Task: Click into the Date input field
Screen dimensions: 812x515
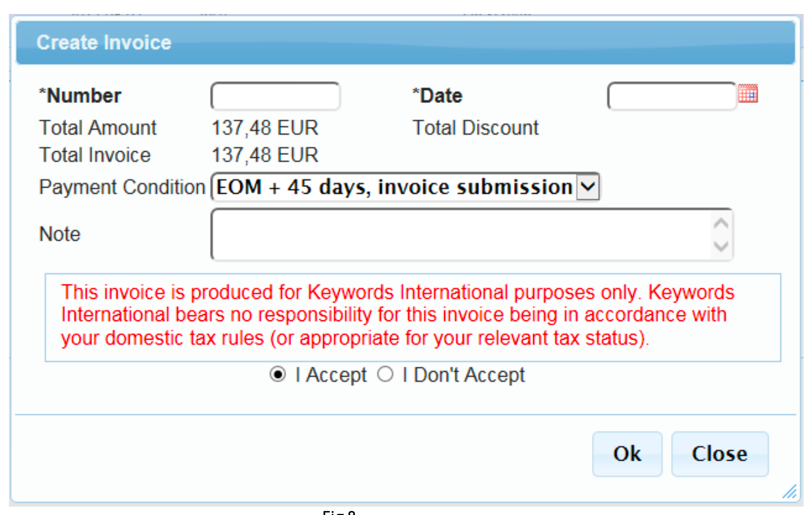Action: click(671, 96)
